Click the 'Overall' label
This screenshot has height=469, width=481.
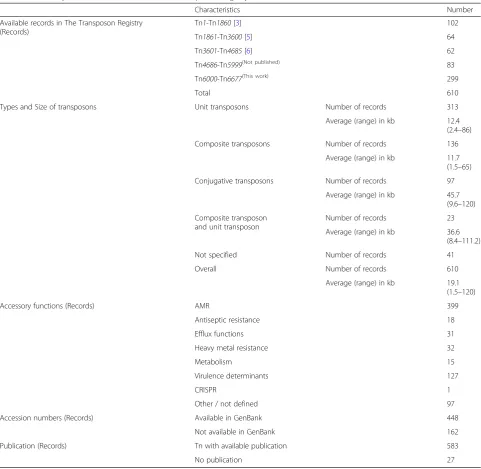click(x=205, y=269)
